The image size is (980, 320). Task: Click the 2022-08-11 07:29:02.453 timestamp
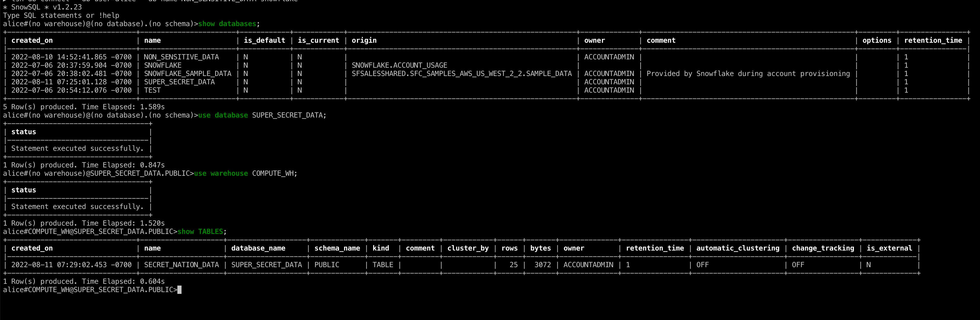pos(71,265)
